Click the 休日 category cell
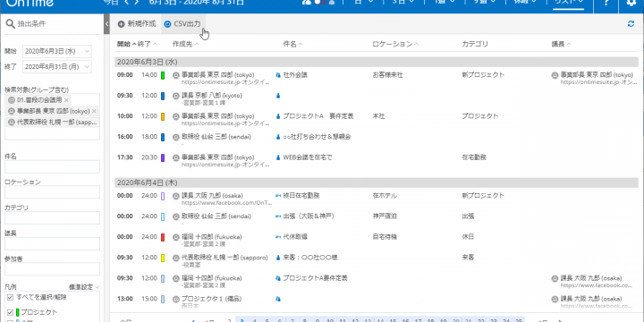Viewport: 644px width, 322px height. tap(468, 237)
